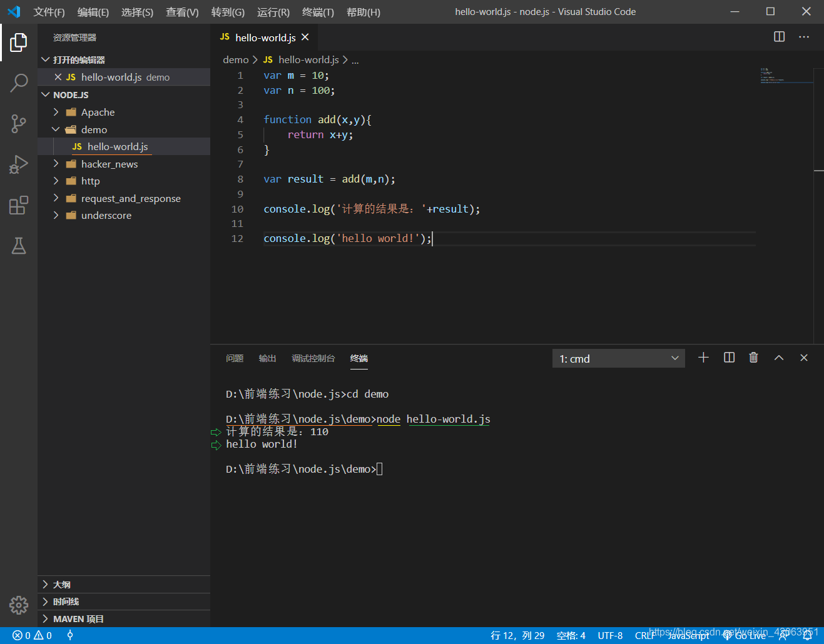Expand the 大纲 outline section
Viewport: 824px width, 644px height.
pyautogui.click(x=124, y=585)
